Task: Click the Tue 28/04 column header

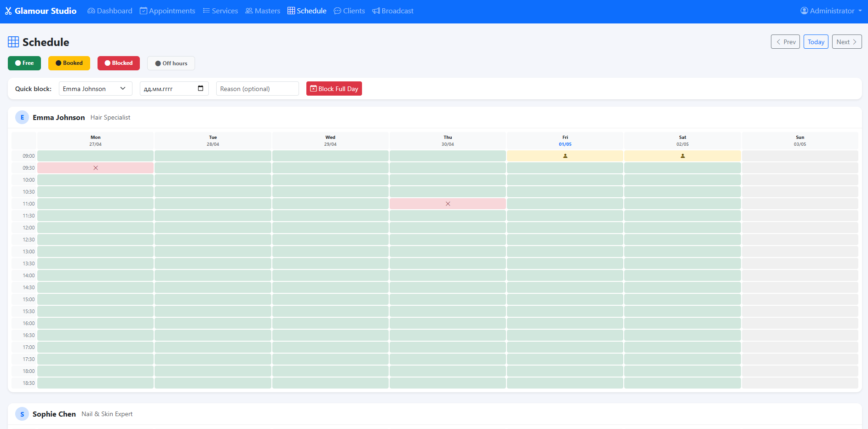Action: 213,141
